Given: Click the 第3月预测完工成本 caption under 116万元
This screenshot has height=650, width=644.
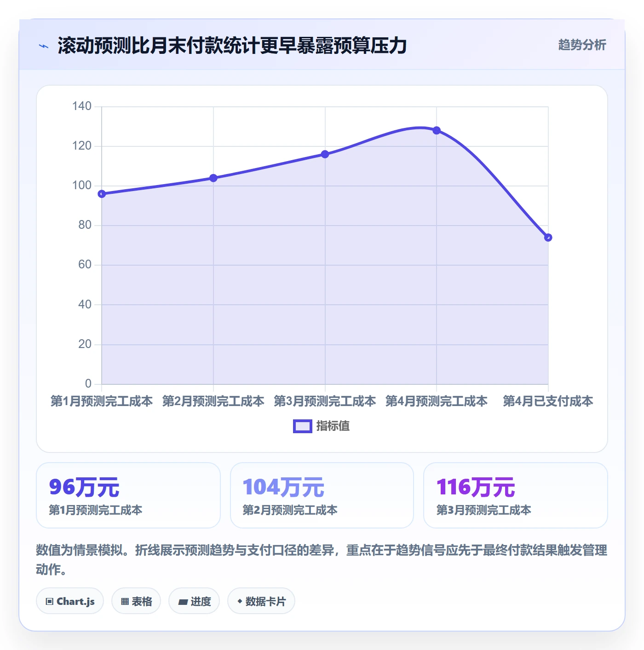Looking at the screenshot, I should 484,510.
